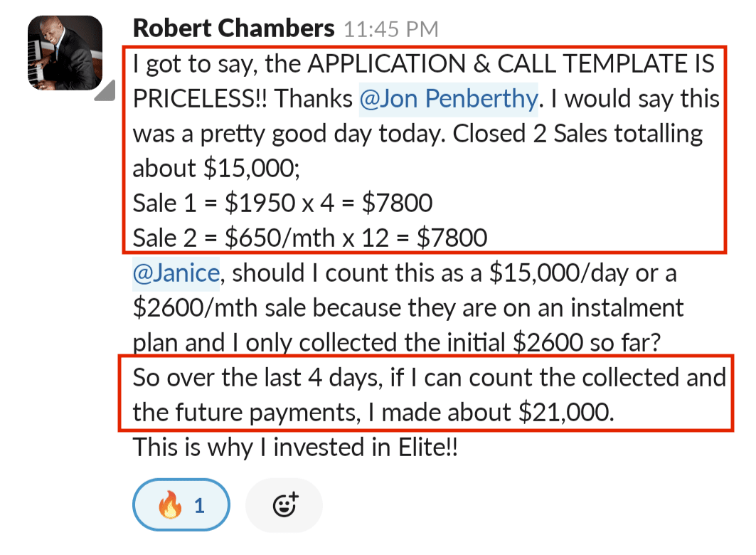Click the "APPLICATION & CALL TEMPLATE IS" text
The height and width of the screenshot is (555, 756).
[511, 63]
